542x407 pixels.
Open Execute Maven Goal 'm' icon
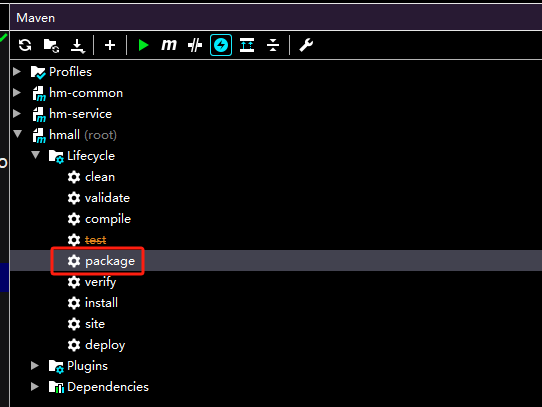point(169,45)
